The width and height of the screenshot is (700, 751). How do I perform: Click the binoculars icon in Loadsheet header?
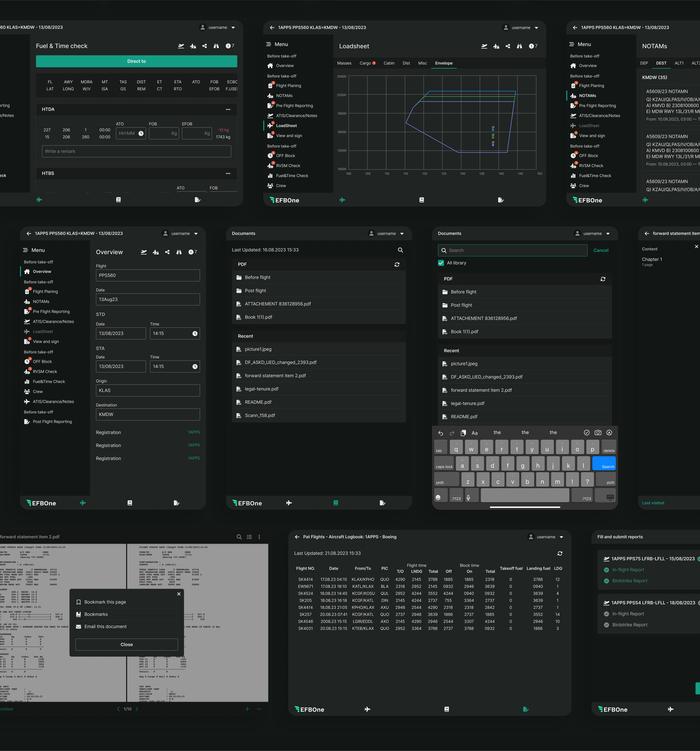coord(519,46)
